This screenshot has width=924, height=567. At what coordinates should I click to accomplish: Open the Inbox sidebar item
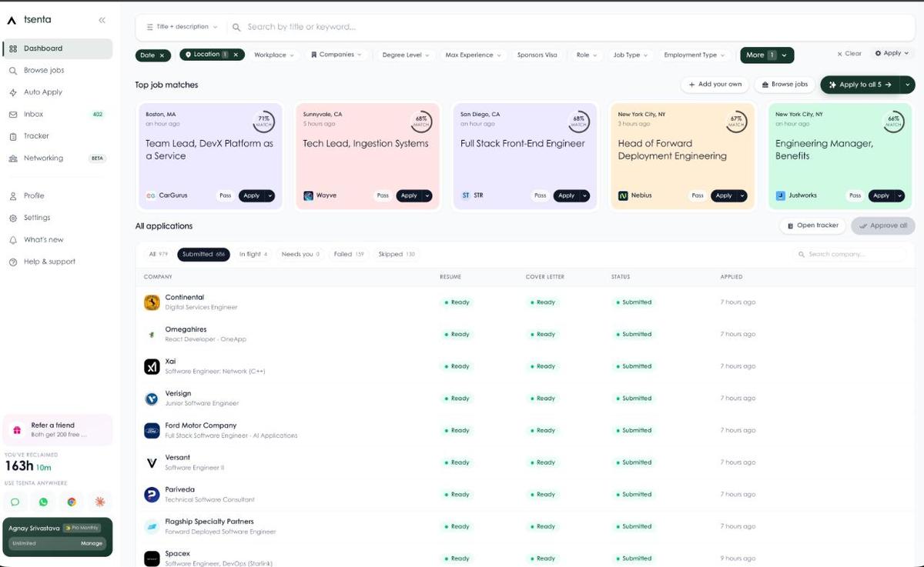[x=58, y=114]
